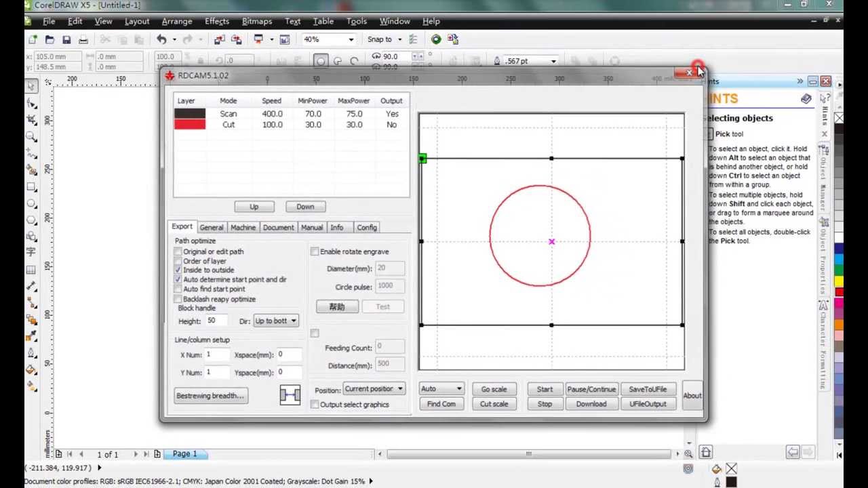Screen dimensions: 868x488
Task: Click the zoom navigator icon at canvas corner
Action: [688, 453]
